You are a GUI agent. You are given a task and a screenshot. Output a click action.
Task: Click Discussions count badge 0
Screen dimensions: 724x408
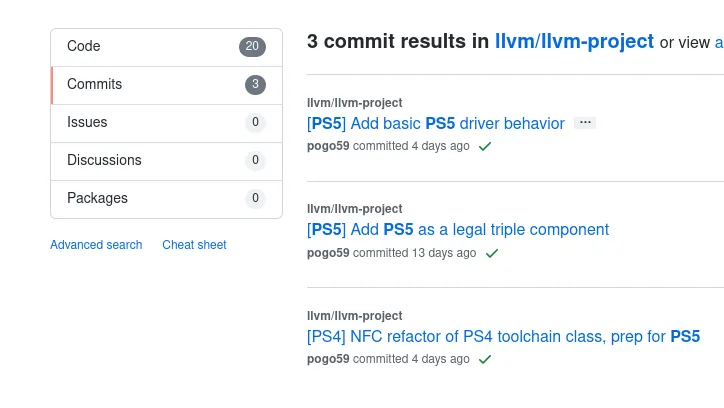255,160
